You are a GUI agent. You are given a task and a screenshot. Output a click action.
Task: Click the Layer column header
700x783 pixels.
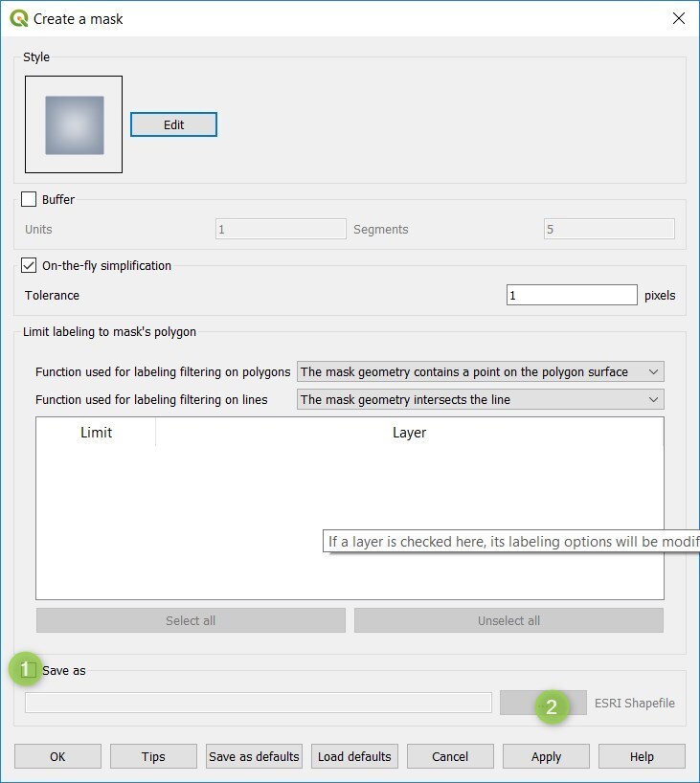pyautogui.click(x=409, y=433)
